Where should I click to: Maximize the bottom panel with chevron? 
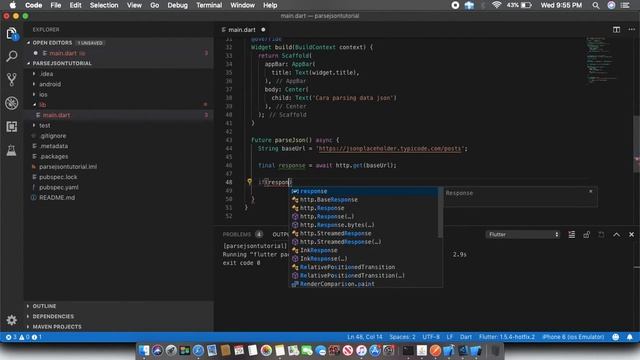pos(616,234)
